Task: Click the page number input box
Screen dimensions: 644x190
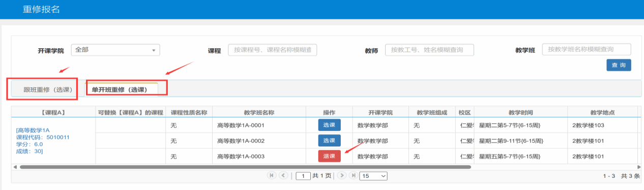Action: click(x=303, y=176)
